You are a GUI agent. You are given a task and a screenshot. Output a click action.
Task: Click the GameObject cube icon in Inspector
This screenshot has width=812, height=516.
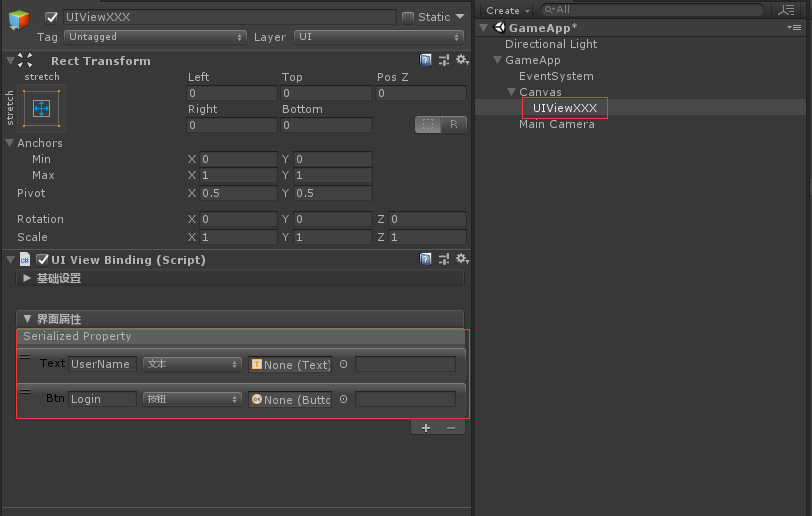pyautogui.click(x=19, y=19)
